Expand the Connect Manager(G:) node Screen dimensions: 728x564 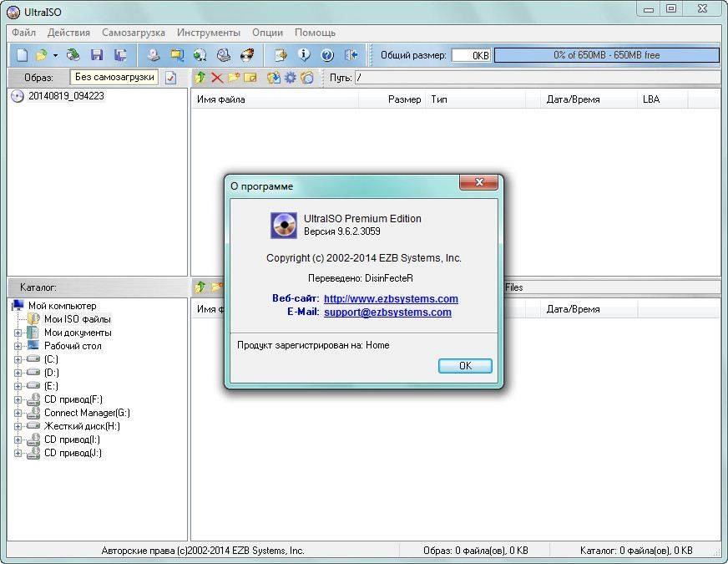pos(18,413)
